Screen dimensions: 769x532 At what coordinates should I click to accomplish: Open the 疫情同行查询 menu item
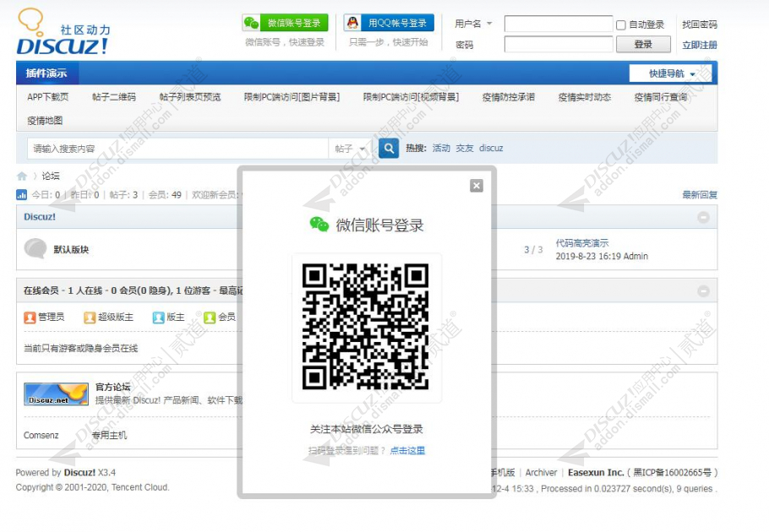(x=661, y=97)
